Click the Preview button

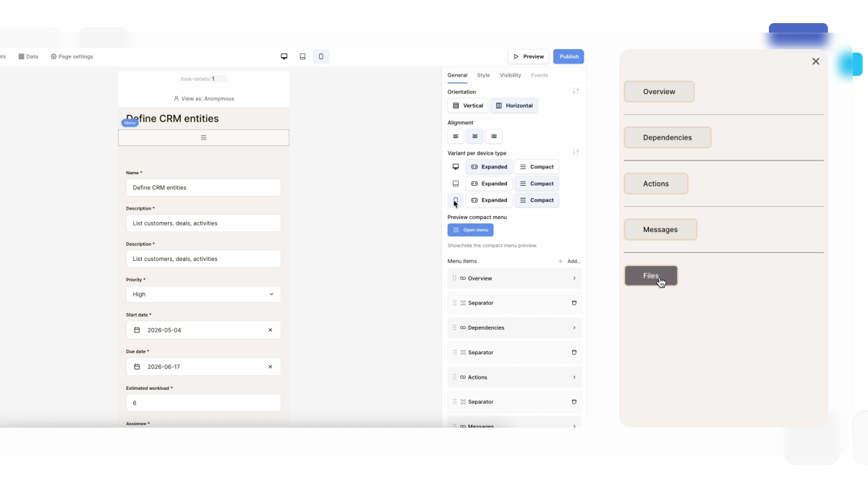point(528,56)
